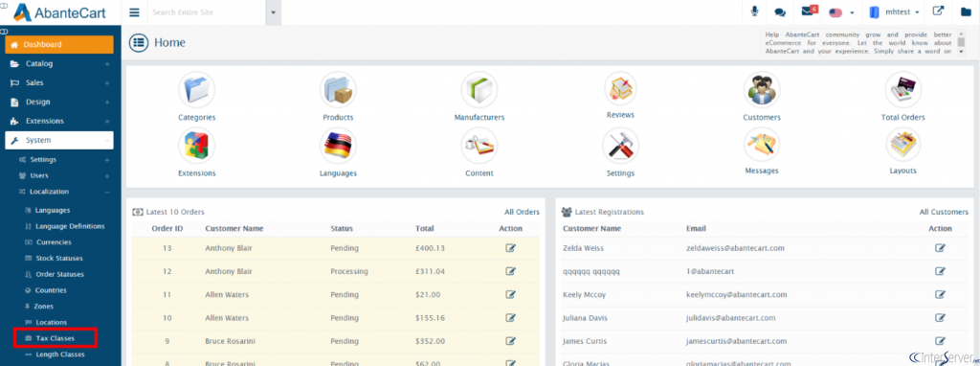The height and width of the screenshot is (366, 980).
Task: Edit Keely Mccoy registration action icon
Action: tap(940, 294)
